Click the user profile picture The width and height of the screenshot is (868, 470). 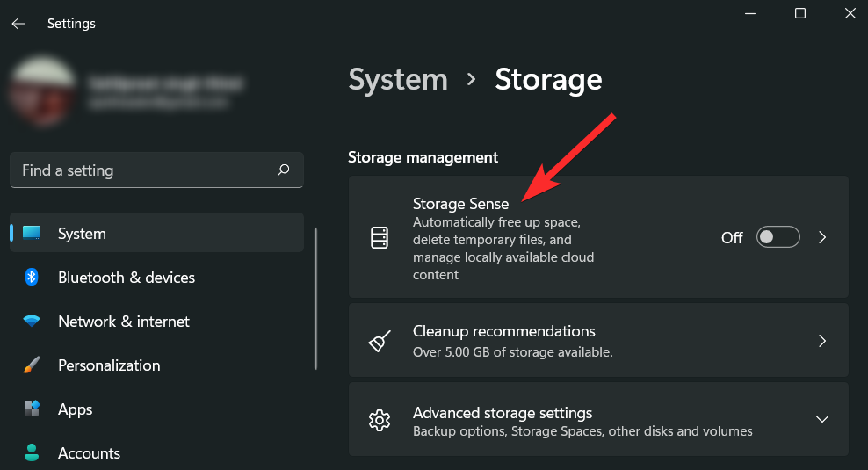point(42,90)
